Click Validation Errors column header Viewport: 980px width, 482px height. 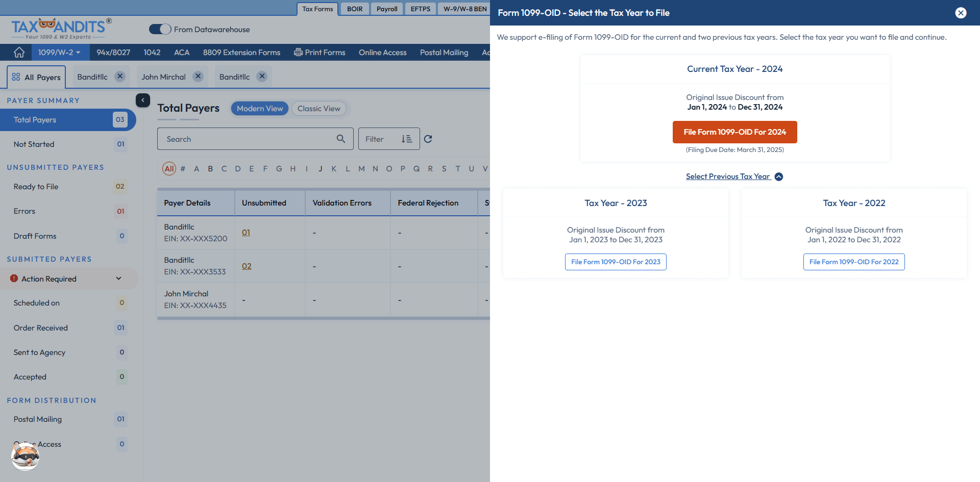point(348,203)
